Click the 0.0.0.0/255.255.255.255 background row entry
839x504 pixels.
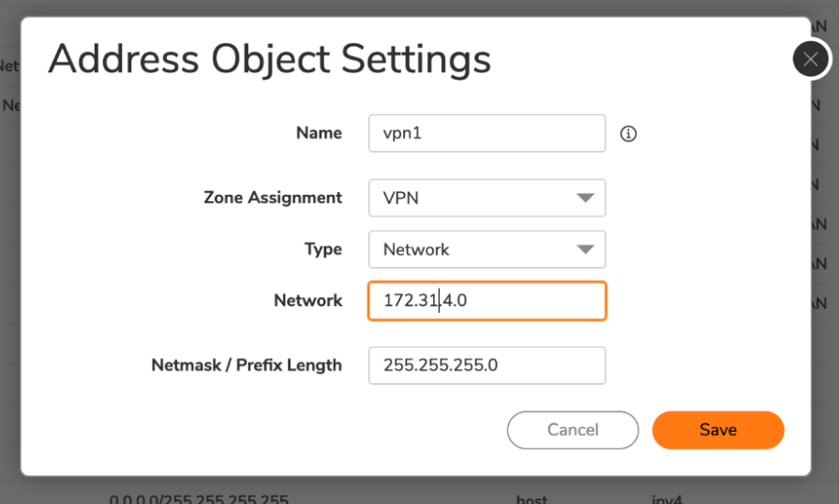(199, 498)
